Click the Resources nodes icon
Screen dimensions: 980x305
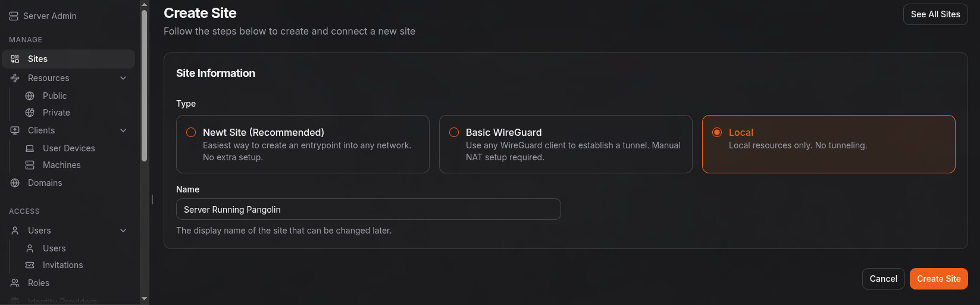15,78
